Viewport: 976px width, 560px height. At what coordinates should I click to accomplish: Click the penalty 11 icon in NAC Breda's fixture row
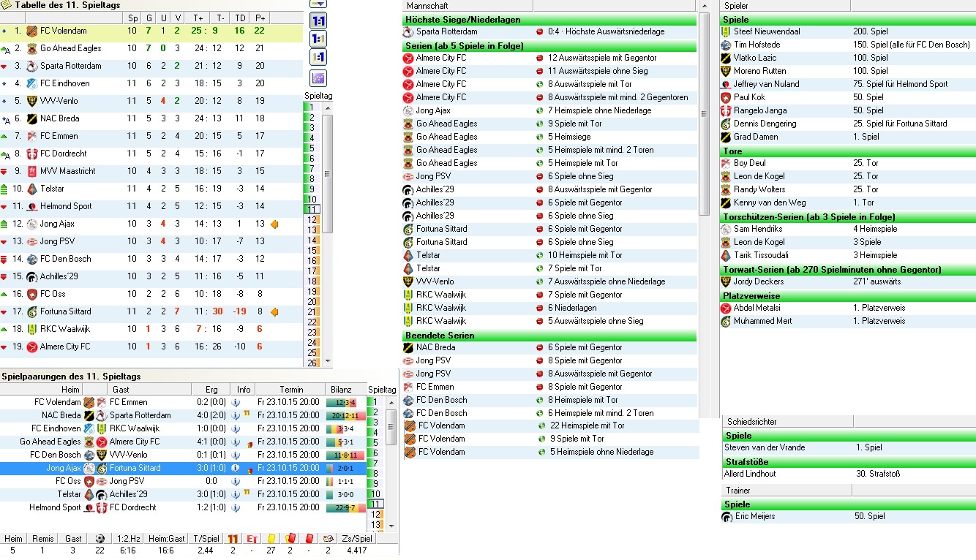point(247,414)
